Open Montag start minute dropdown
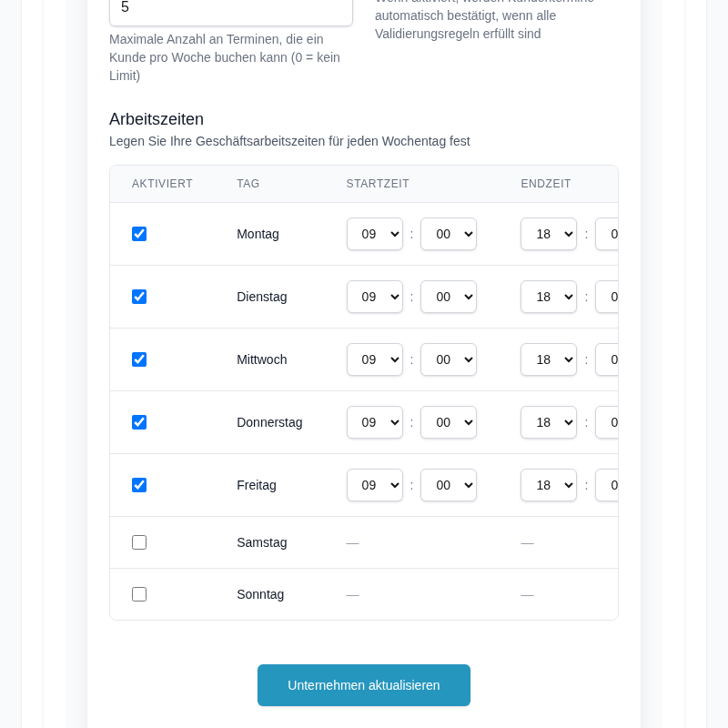The height and width of the screenshot is (728, 728). coord(448,234)
